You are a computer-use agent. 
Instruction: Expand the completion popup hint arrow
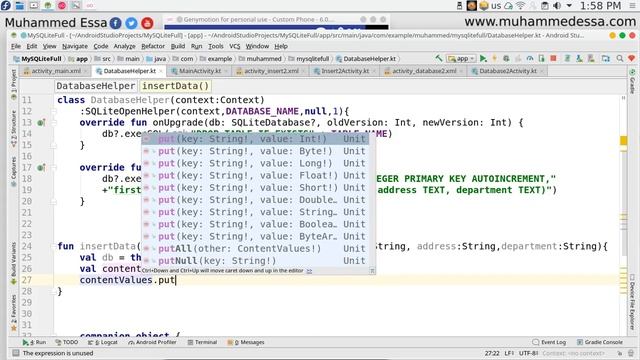(x=309, y=271)
